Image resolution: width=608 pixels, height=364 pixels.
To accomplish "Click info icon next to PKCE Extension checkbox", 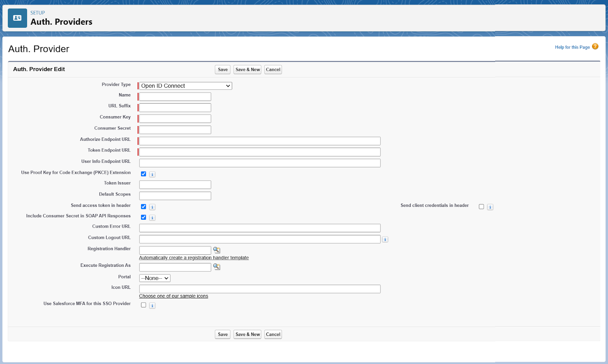I will pyautogui.click(x=152, y=175).
